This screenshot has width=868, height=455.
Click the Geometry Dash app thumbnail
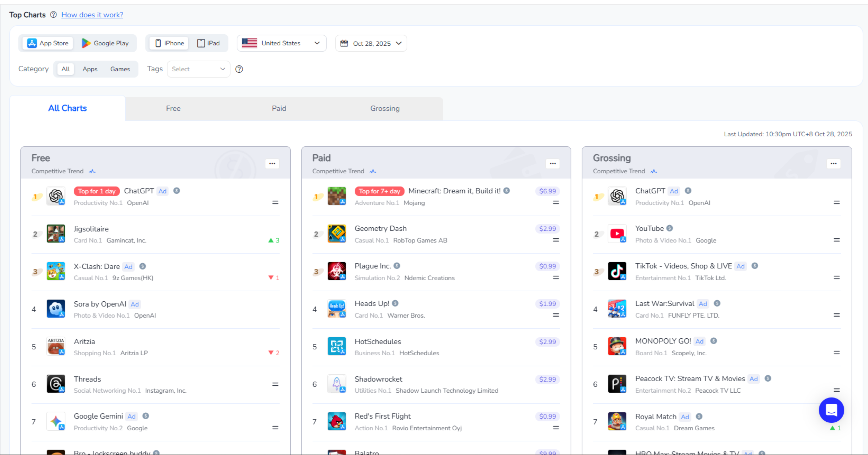(x=336, y=234)
